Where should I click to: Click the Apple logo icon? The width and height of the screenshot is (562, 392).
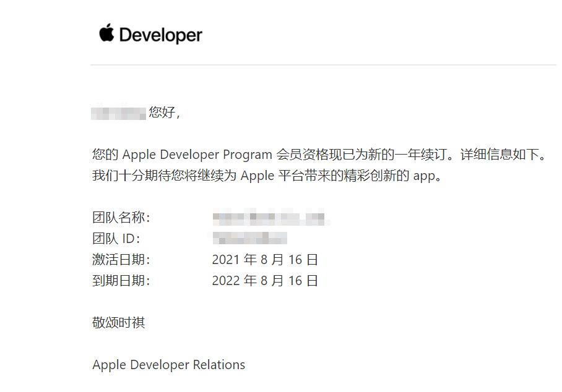tap(106, 33)
